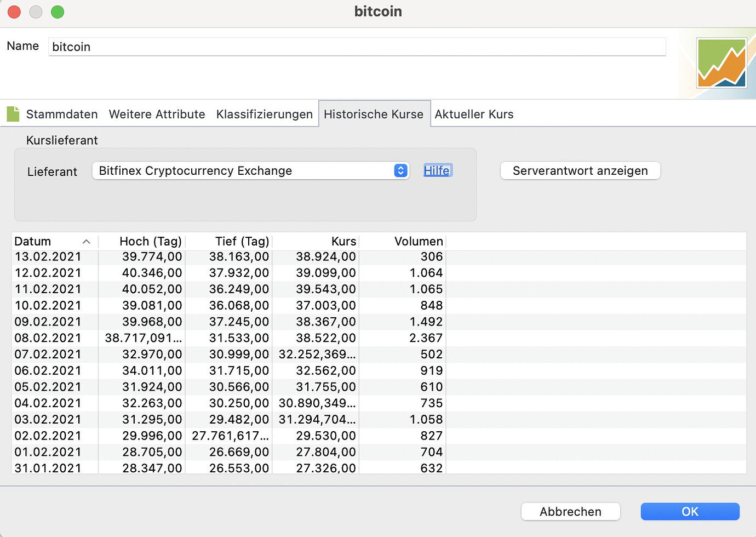Click the Hoch value 40.346,00
756x537 pixels.
tap(152, 273)
